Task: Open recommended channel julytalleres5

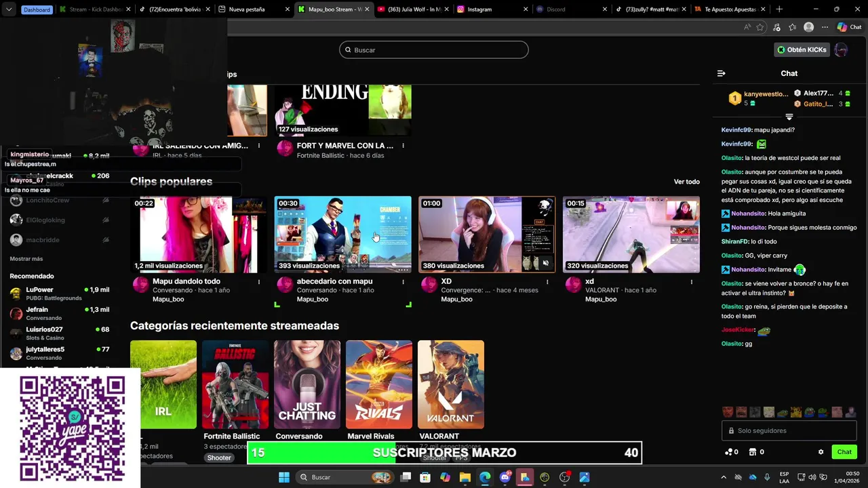Action: tap(60, 353)
